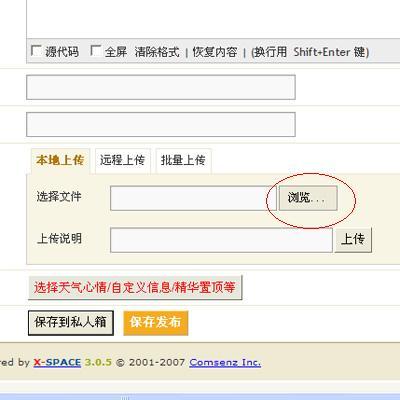Focus the first empty text field below editor
The image size is (400, 400).
(x=161, y=87)
